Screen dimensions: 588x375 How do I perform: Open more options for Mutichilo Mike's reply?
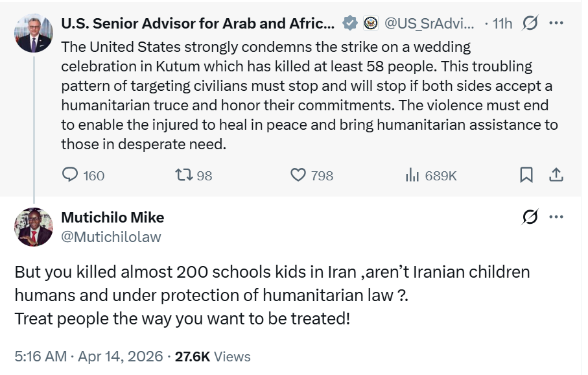pos(556,217)
